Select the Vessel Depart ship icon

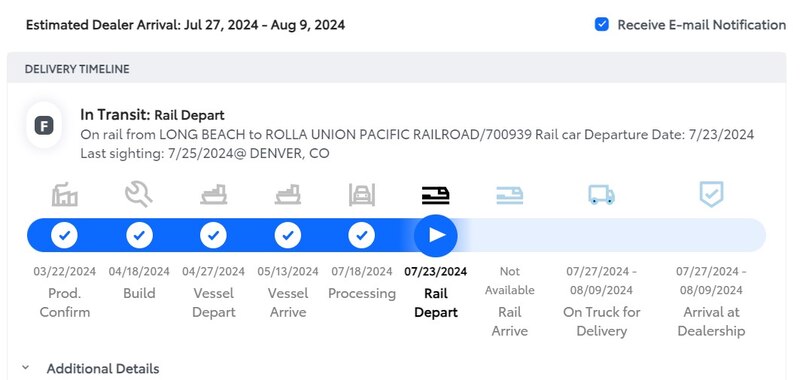click(214, 194)
